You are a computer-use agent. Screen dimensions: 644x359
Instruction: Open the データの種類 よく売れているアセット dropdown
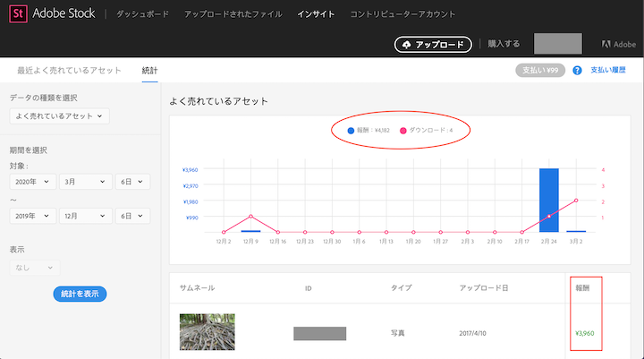tap(59, 115)
